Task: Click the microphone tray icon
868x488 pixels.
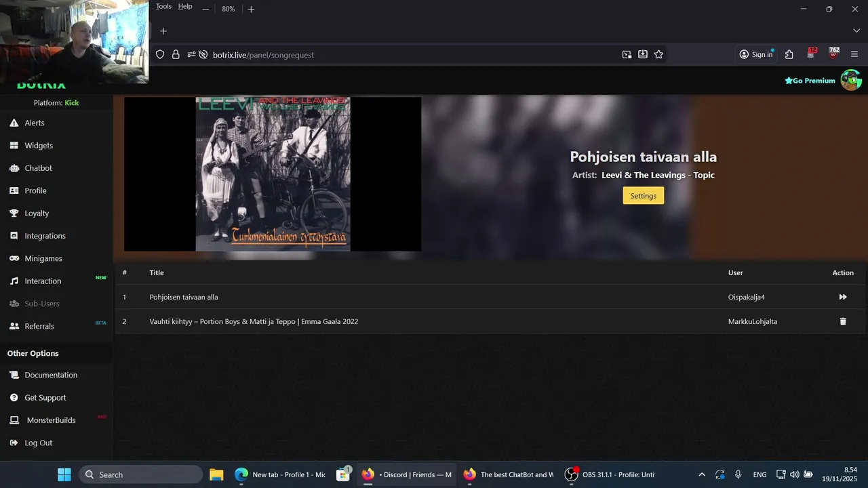Action: (738, 474)
